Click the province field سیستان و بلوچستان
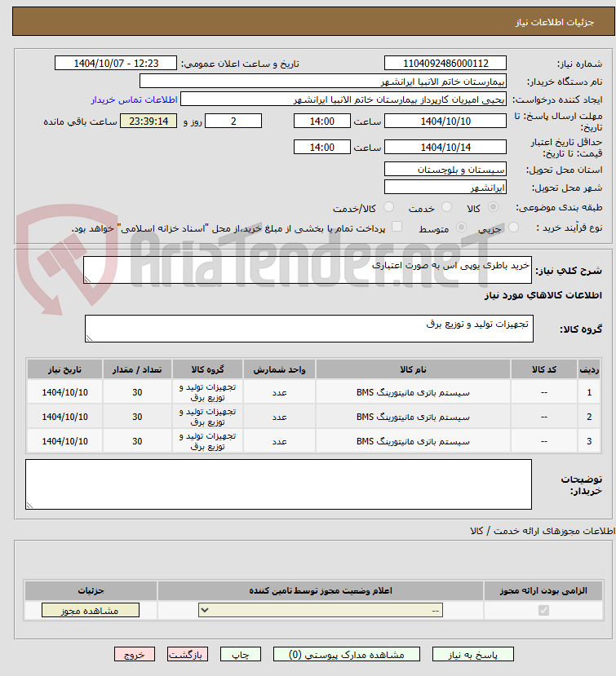616x676 pixels. point(445,170)
